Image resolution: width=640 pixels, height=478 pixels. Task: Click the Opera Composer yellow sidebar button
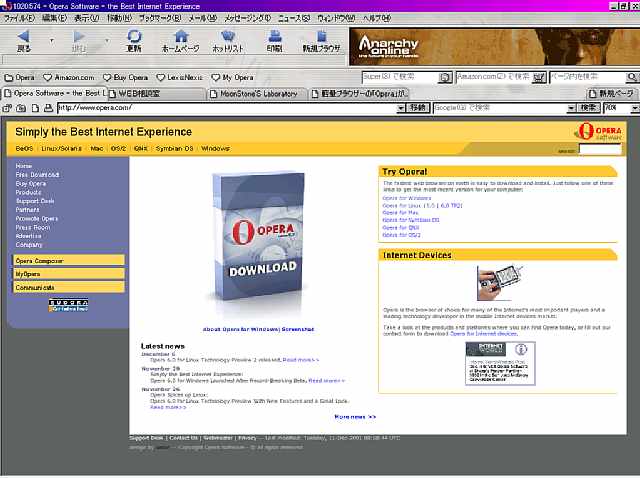(69, 260)
